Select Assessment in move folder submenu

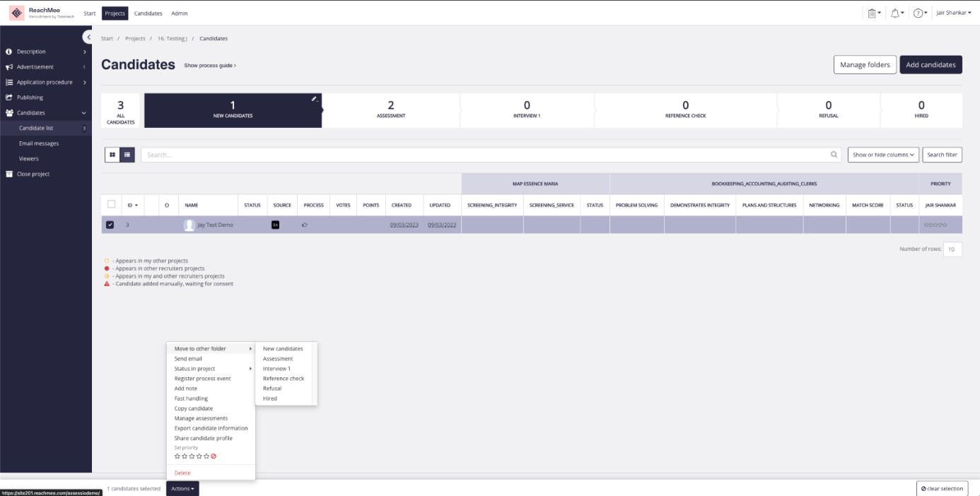(278, 359)
